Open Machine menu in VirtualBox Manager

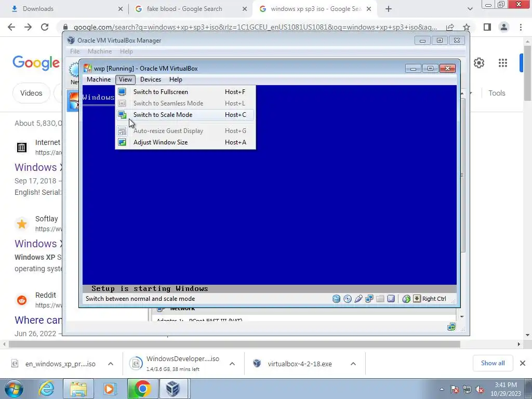pyautogui.click(x=100, y=51)
